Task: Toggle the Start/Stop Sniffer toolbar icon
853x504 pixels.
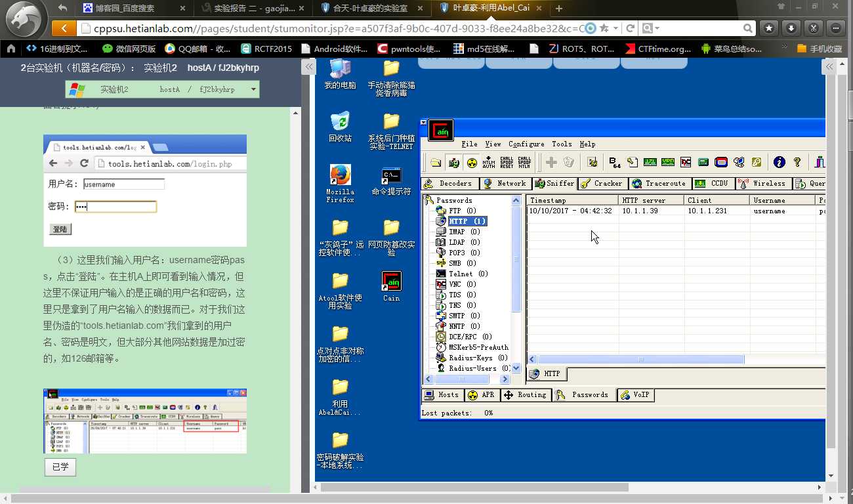Action: pos(453,162)
